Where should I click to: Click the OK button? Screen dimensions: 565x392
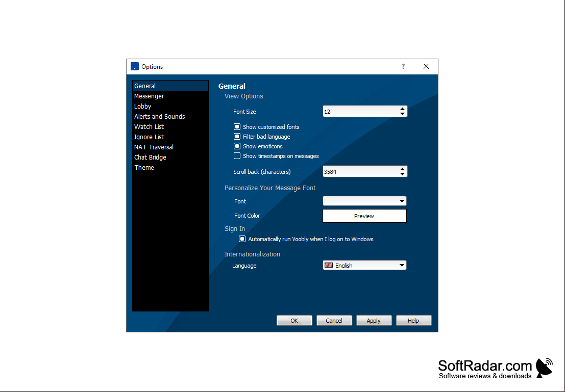coord(294,320)
